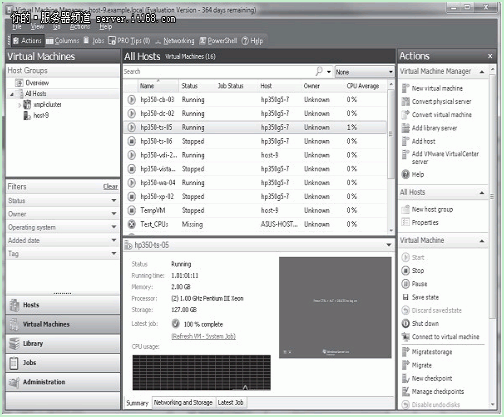504x417 pixels.
Task: Close the Actions pane
Action: point(490,56)
